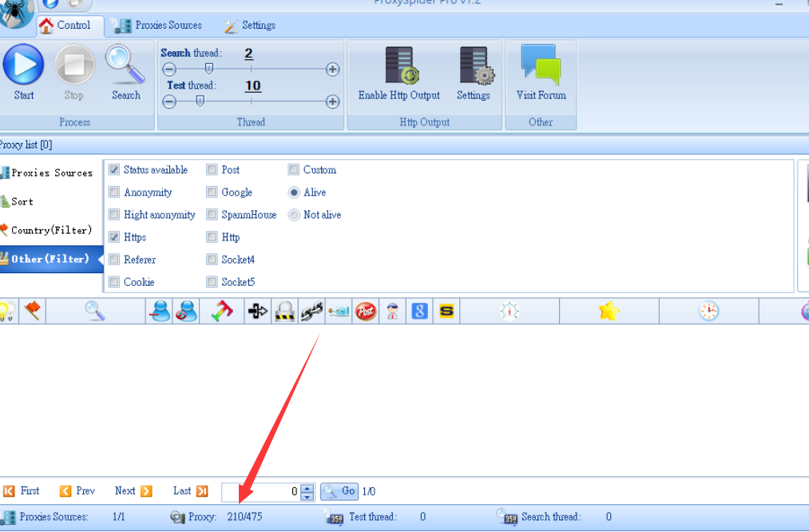Open Visit Forum chat icon
Screen dimensions: 809x532
coord(541,66)
